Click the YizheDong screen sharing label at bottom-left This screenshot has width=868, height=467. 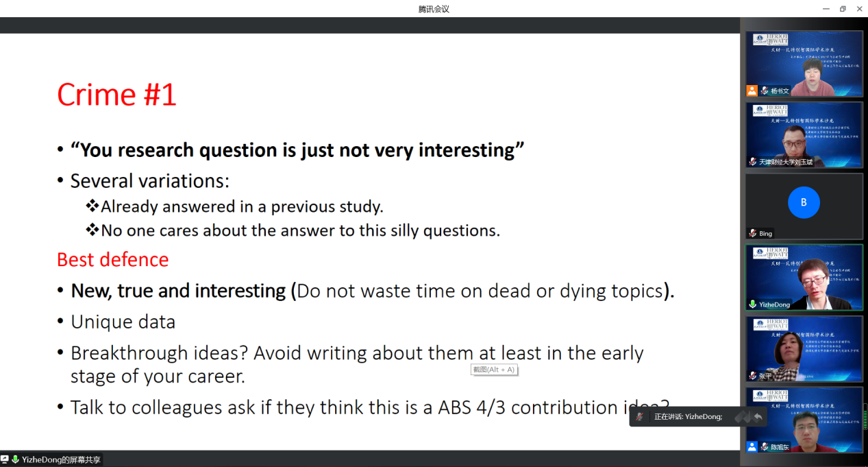coord(60,459)
